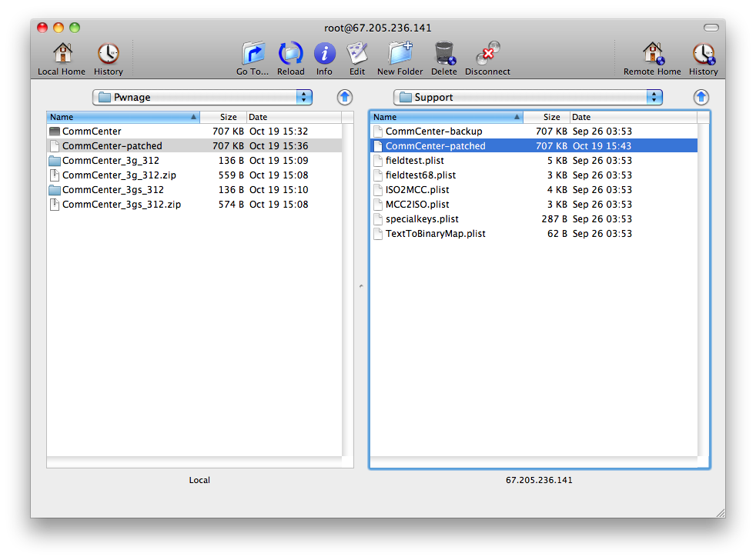Go up one folder in the local pane
The width and height of the screenshot is (756, 560).
345,97
